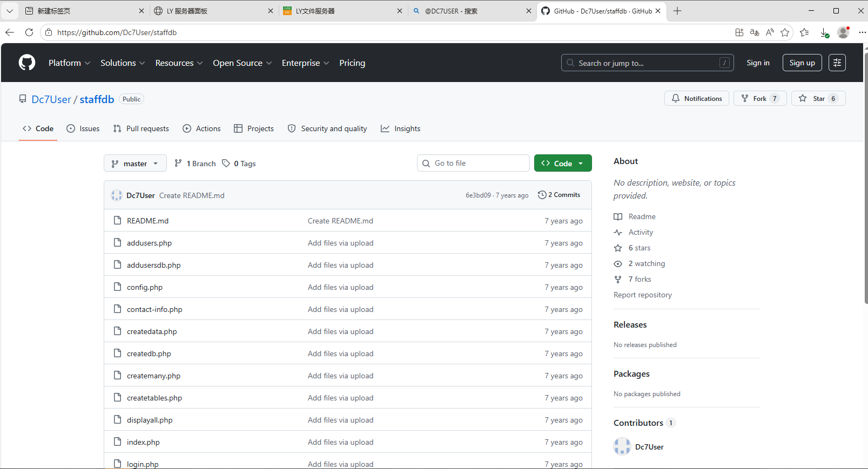The width and height of the screenshot is (868, 469).
Task: Focus the Go to file field
Action: coord(473,163)
